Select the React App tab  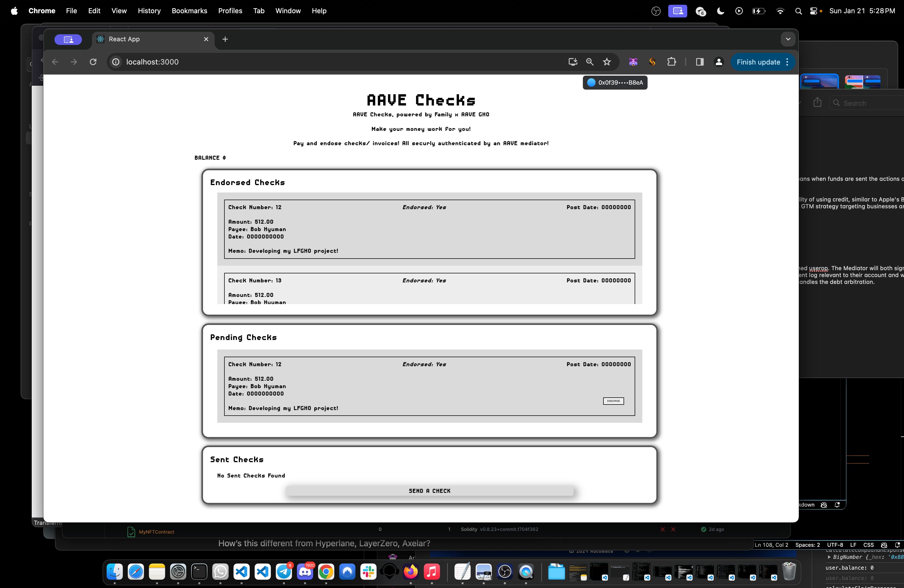pyautogui.click(x=153, y=39)
